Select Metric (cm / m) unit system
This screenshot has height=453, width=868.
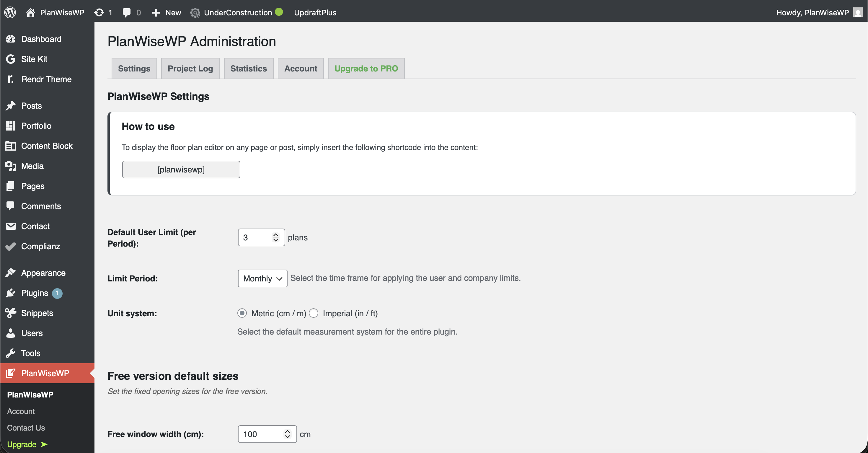[242, 313]
